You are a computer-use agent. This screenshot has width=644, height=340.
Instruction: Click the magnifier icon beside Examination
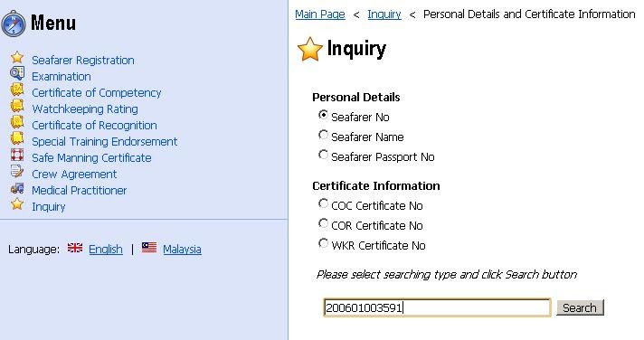17,73
